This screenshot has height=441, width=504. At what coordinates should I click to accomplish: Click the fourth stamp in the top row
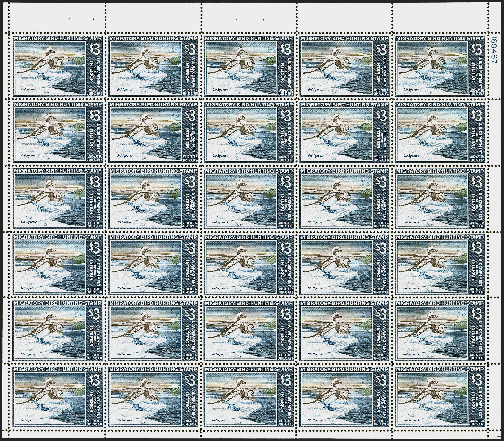click(344, 66)
